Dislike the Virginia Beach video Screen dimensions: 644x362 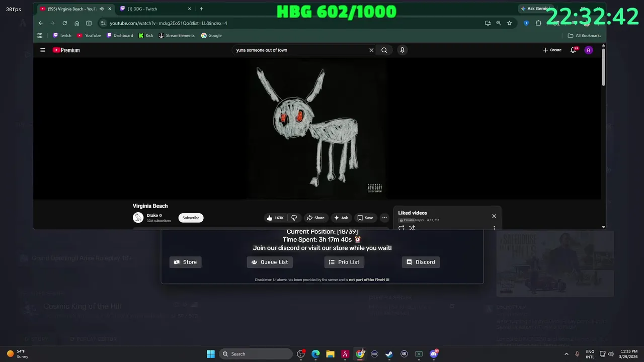(294, 218)
